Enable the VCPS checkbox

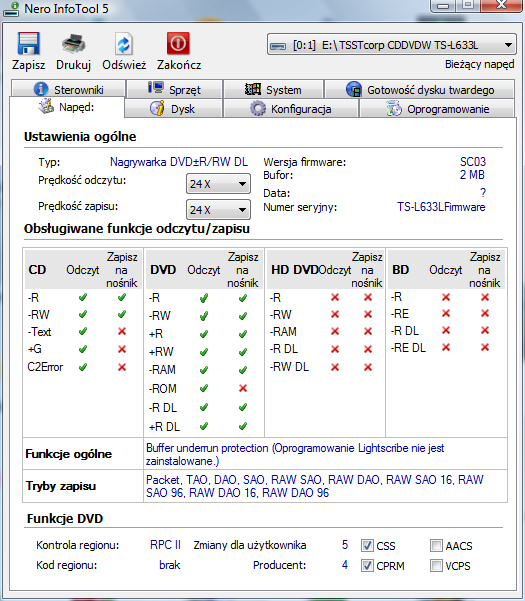(436, 565)
